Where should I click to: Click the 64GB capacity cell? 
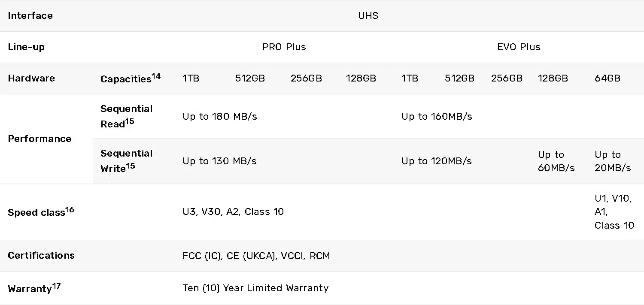click(608, 79)
